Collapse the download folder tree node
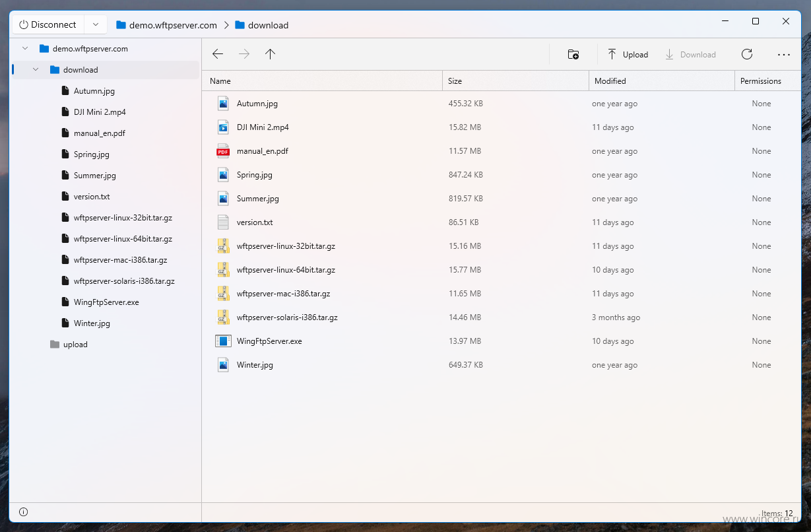Image resolution: width=811 pixels, height=532 pixels. coord(36,69)
